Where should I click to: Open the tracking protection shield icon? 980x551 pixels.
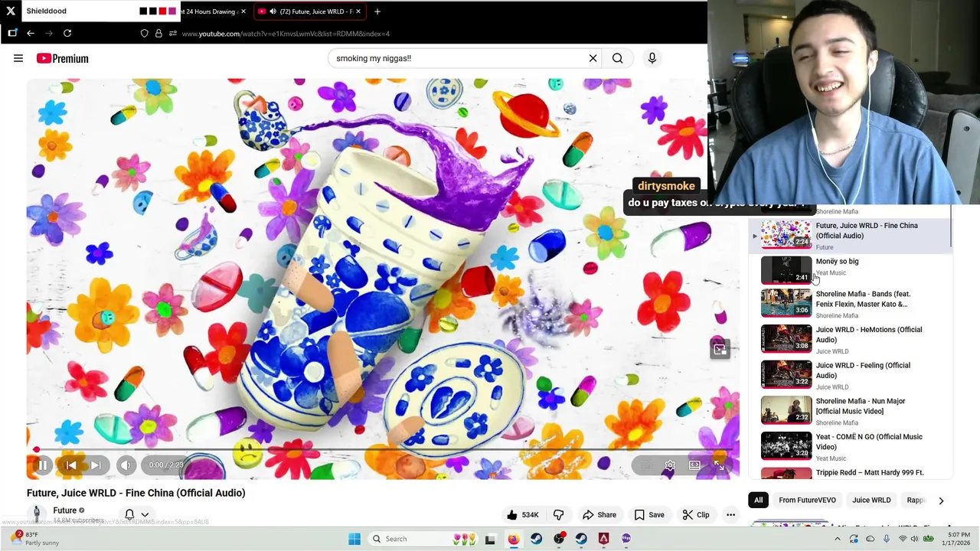point(144,33)
